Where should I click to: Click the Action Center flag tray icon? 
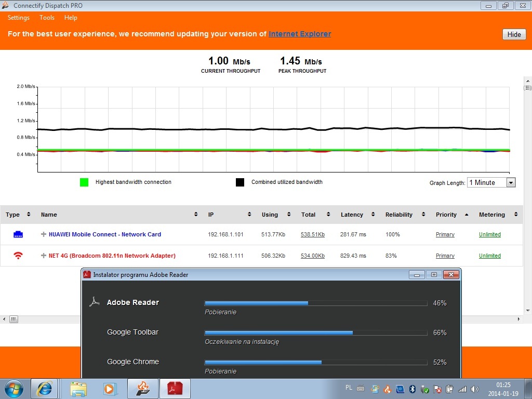pyautogui.click(x=437, y=389)
